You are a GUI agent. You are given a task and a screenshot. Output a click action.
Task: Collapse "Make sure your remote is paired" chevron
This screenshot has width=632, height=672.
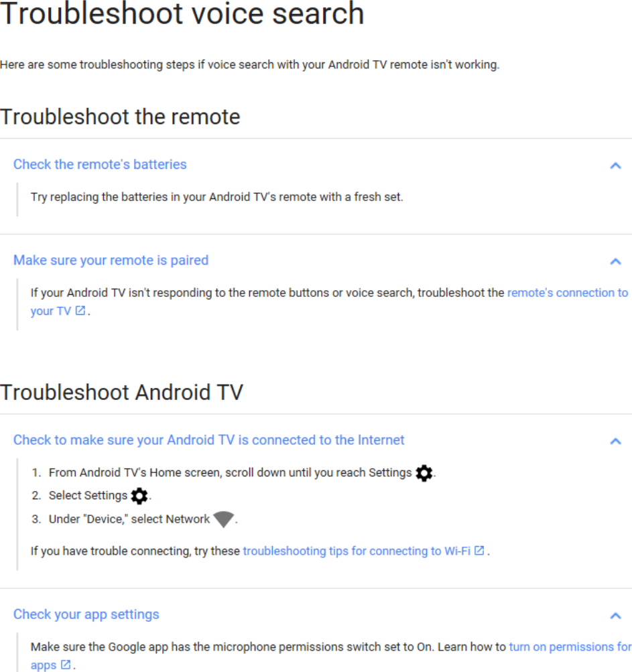pyautogui.click(x=615, y=261)
